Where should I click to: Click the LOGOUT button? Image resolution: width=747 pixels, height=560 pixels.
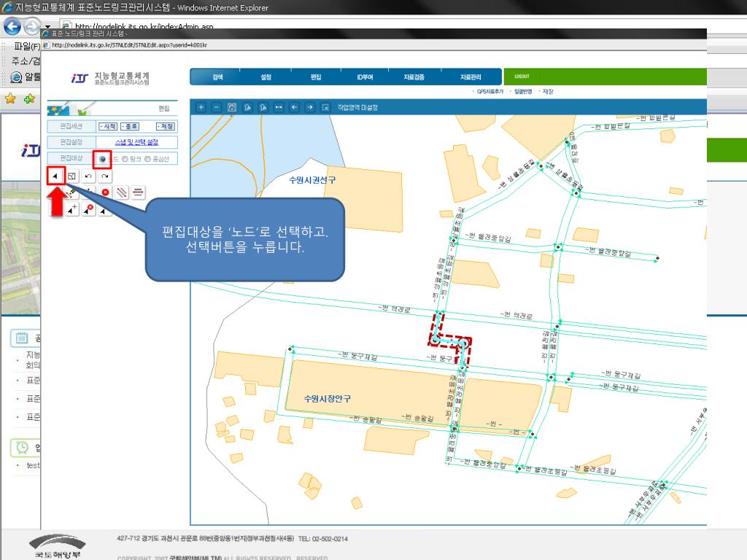click(522, 76)
